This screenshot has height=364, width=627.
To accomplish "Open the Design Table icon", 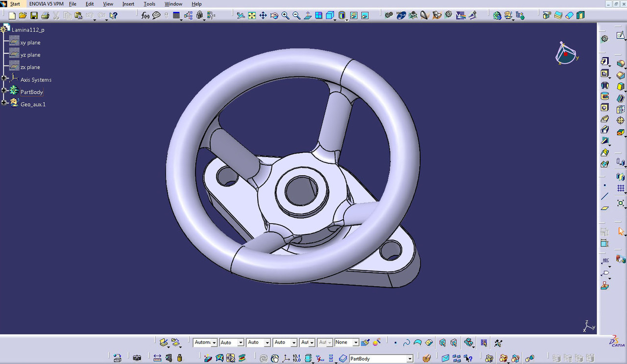I will [x=176, y=16].
